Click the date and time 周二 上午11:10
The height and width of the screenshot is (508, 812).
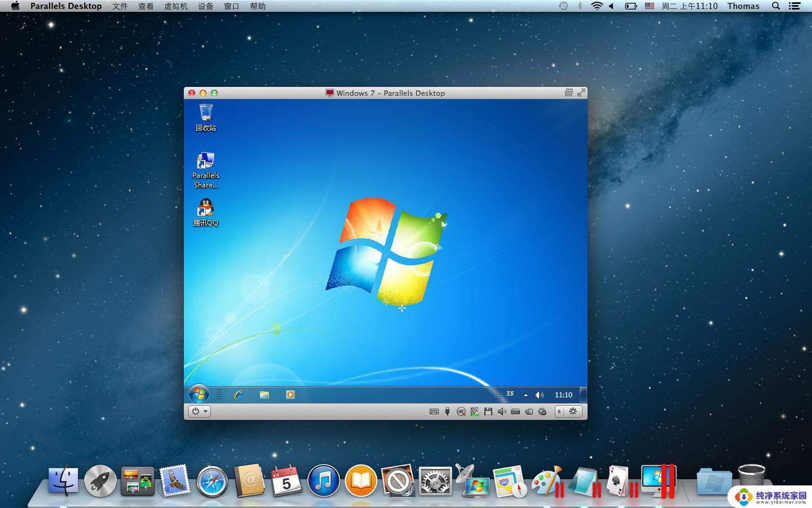click(x=690, y=6)
